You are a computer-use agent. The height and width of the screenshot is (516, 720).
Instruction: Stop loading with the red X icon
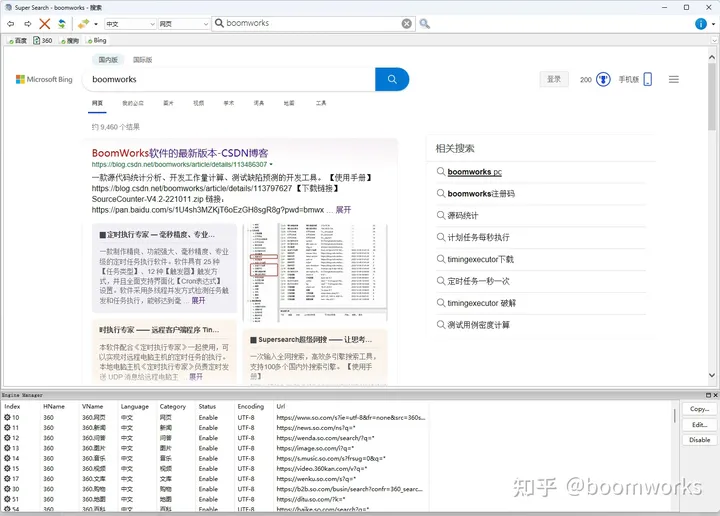point(45,24)
